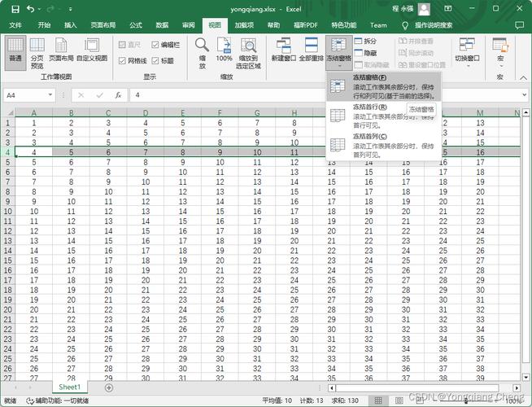
Task: Click the Select All corner triangle
Action: [9, 112]
